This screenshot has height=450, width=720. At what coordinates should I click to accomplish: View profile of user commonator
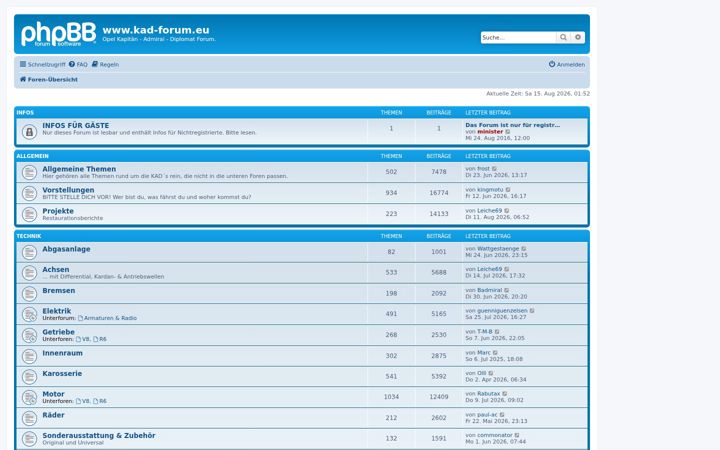pyautogui.click(x=495, y=435)
